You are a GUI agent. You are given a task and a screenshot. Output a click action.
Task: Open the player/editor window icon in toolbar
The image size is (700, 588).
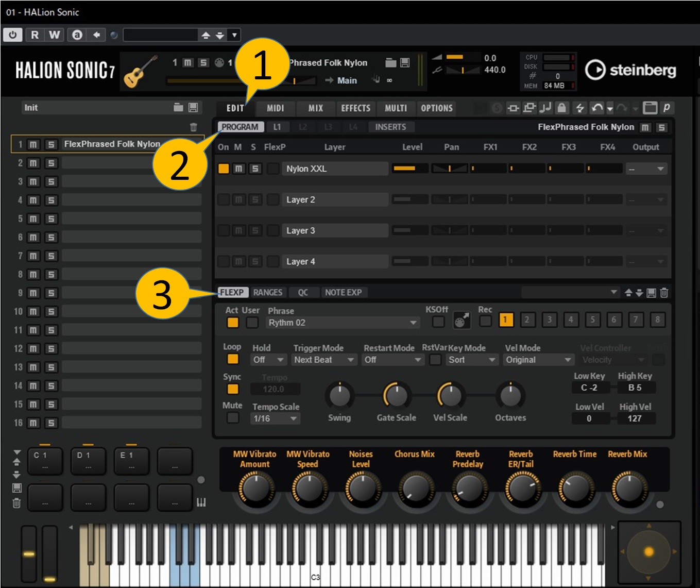point(650,108)
